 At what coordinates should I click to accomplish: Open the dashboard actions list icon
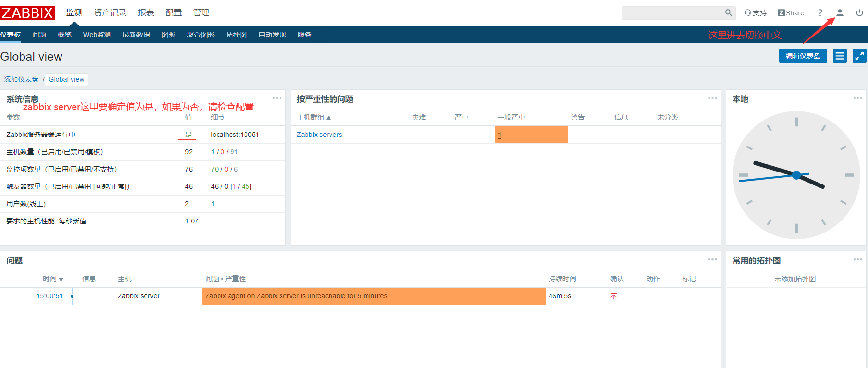click(840, 56)
